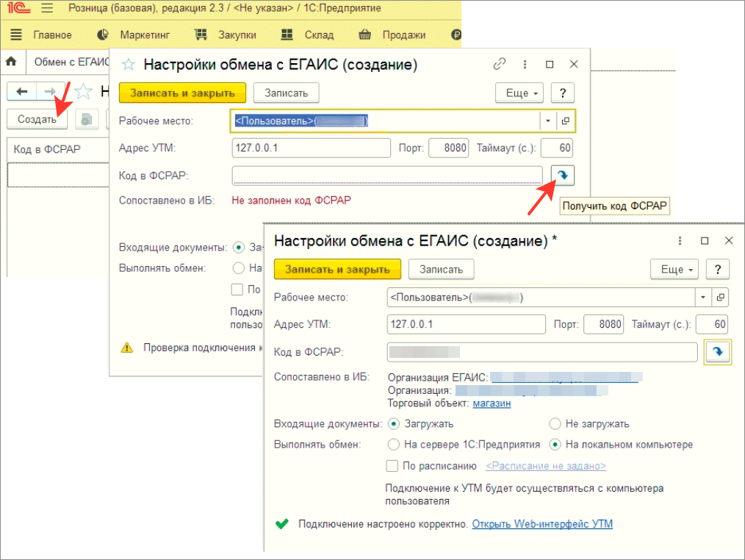Click Записать in back dialog

(x=286, y=93)
